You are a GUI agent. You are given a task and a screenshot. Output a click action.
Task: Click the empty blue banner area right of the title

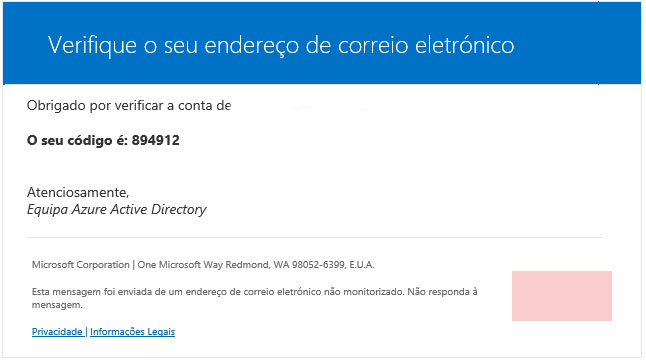point(577,43)
